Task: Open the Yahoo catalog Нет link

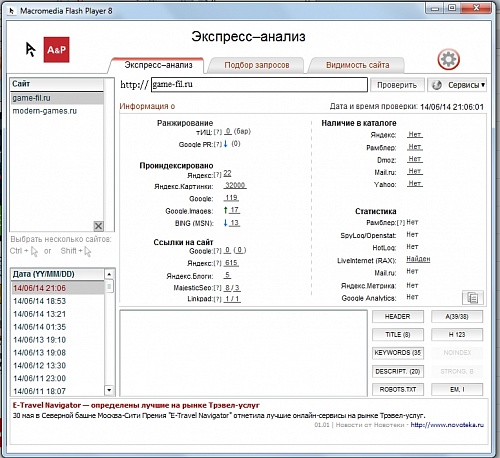Action: tap(415, 184)
